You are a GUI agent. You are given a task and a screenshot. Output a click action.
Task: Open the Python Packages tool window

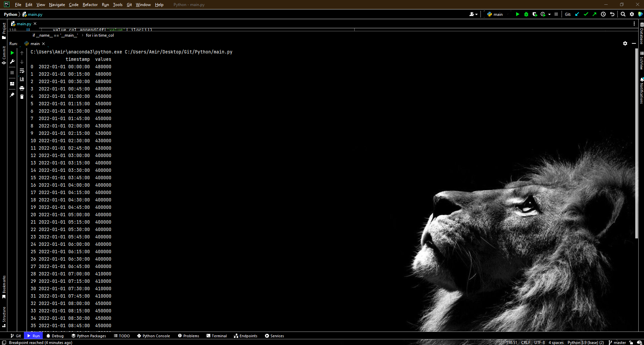(x=88, y=336)
